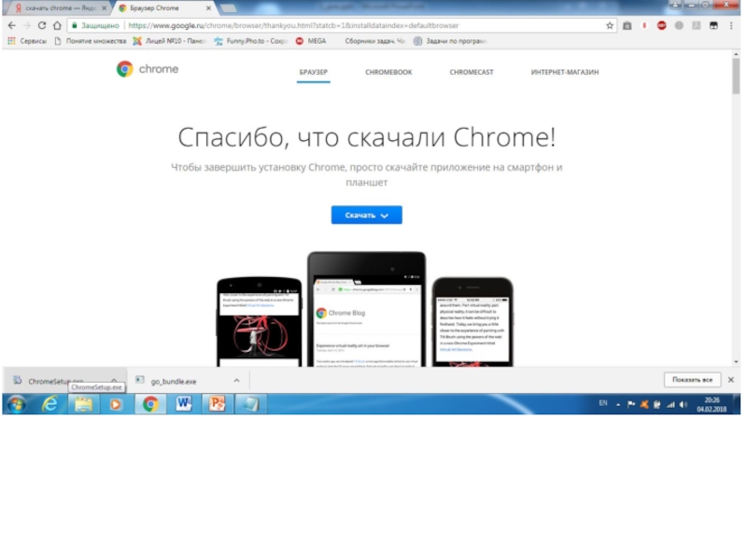Open the home page via house icon

tap(57, 26)
